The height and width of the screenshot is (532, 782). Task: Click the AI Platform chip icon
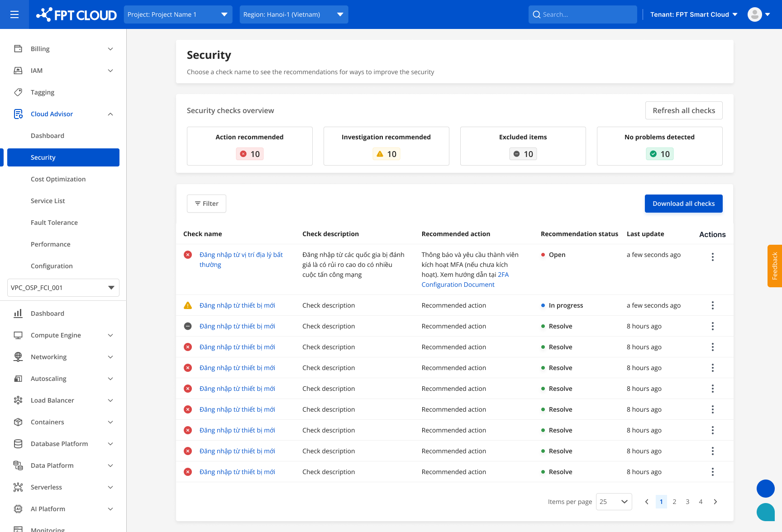(x=18, y=509)
